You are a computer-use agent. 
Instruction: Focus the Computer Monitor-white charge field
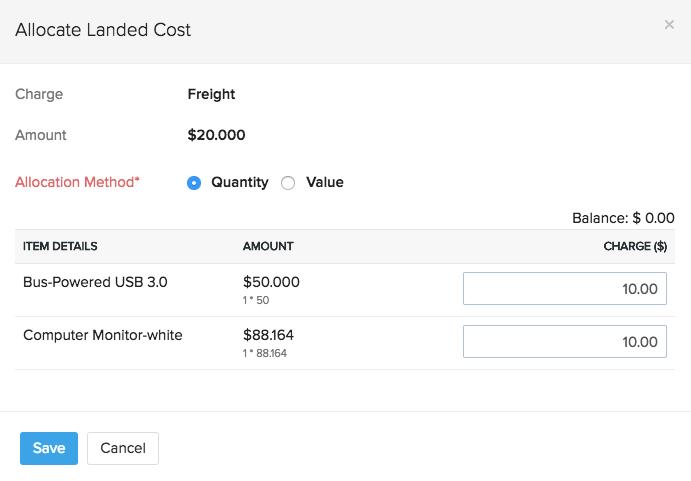(x=564, y=341)
